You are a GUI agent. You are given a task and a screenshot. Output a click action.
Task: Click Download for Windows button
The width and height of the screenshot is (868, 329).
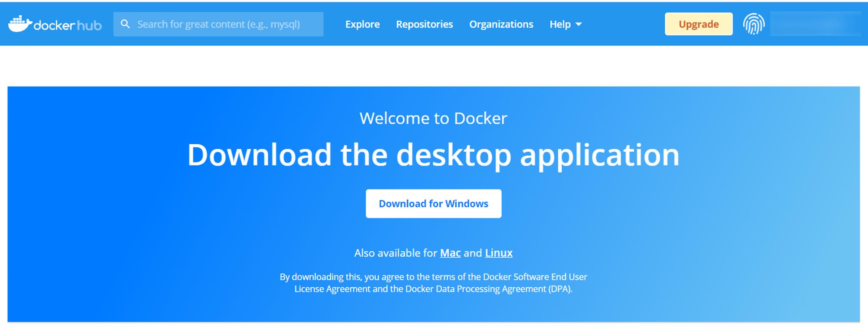tap(434, 203)
